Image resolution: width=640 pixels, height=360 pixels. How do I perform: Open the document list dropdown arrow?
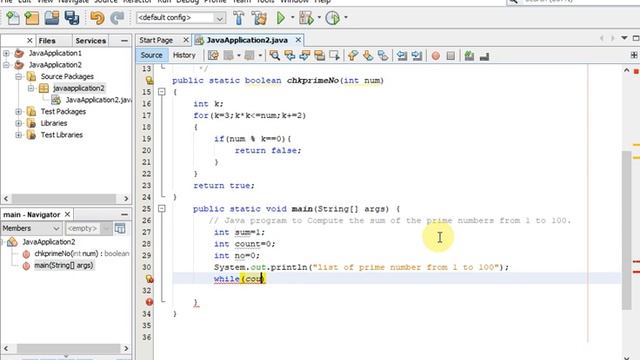click(624, 38)
